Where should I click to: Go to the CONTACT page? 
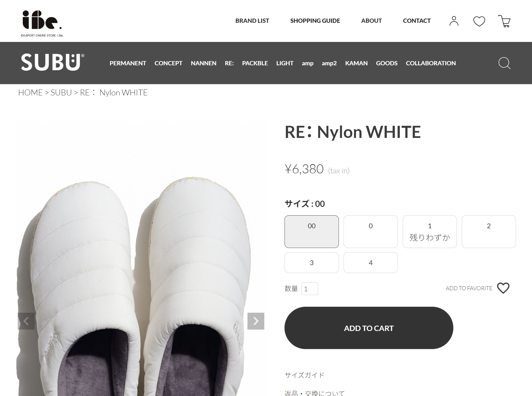417,21
